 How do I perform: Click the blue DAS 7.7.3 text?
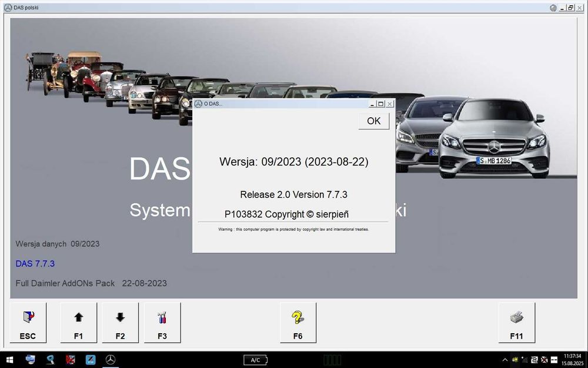click(35, 264)
